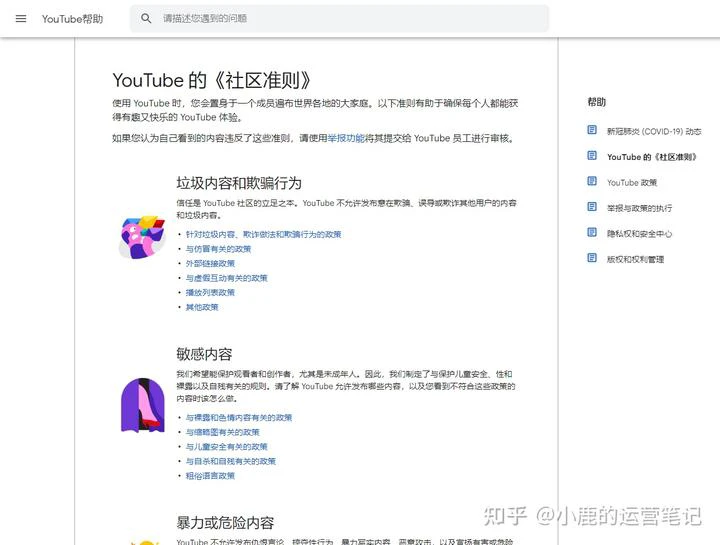Click the YouTube 的《社区准则》 page title
720x545 pixels.
pos(212,80)
